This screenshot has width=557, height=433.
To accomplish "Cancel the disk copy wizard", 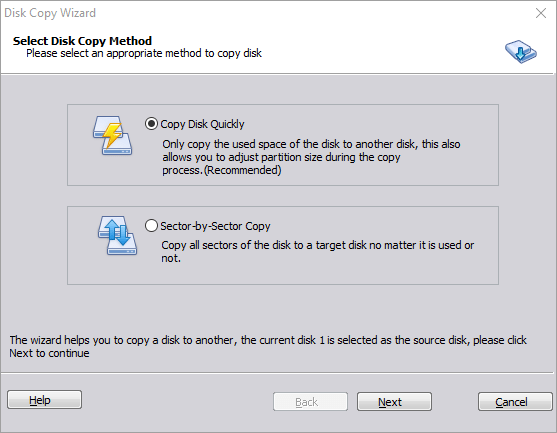I will [x=515, y=402].
